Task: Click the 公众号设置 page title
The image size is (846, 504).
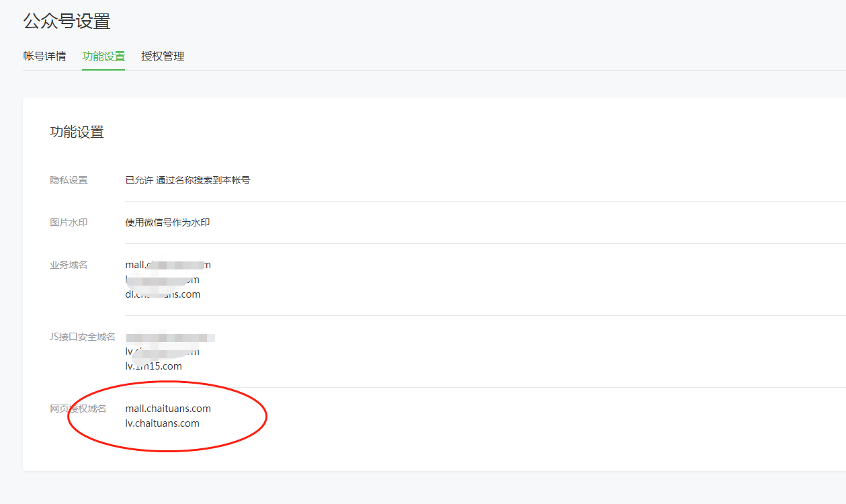Action: [67, 22]
